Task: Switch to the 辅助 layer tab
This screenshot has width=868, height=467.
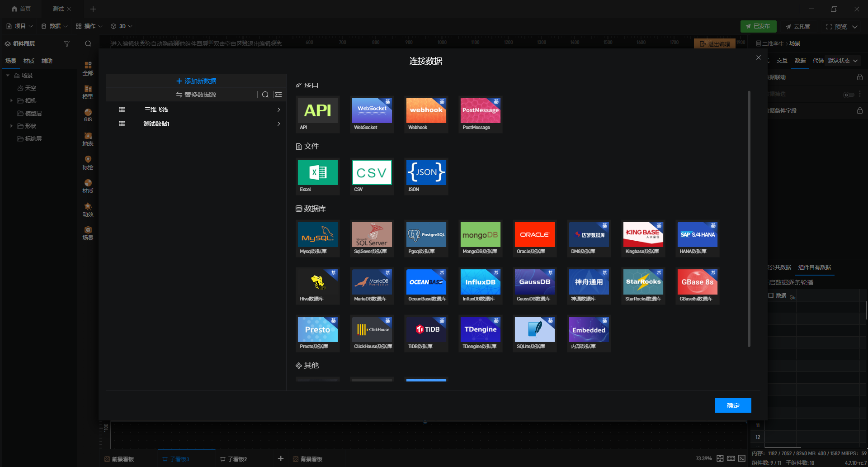Action: coord(47,61)
